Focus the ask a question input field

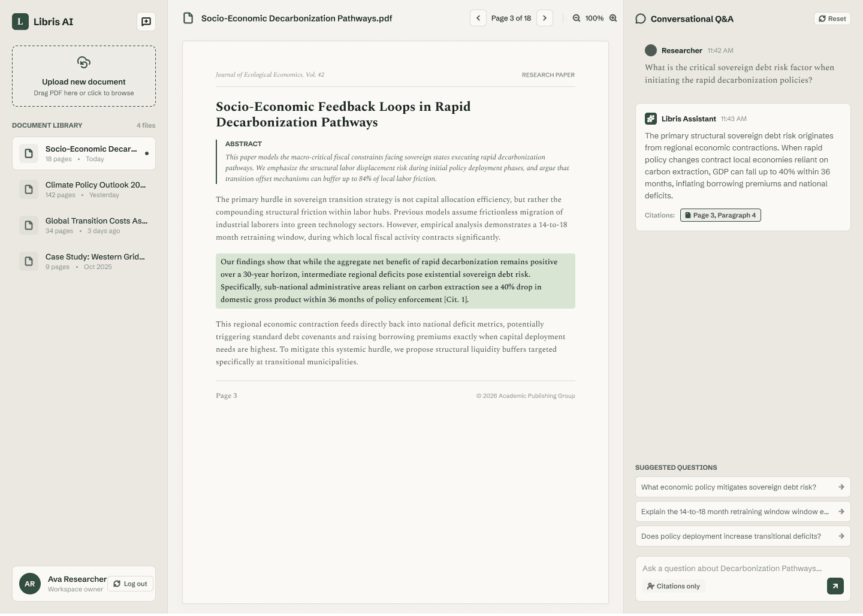pos(743,568)
